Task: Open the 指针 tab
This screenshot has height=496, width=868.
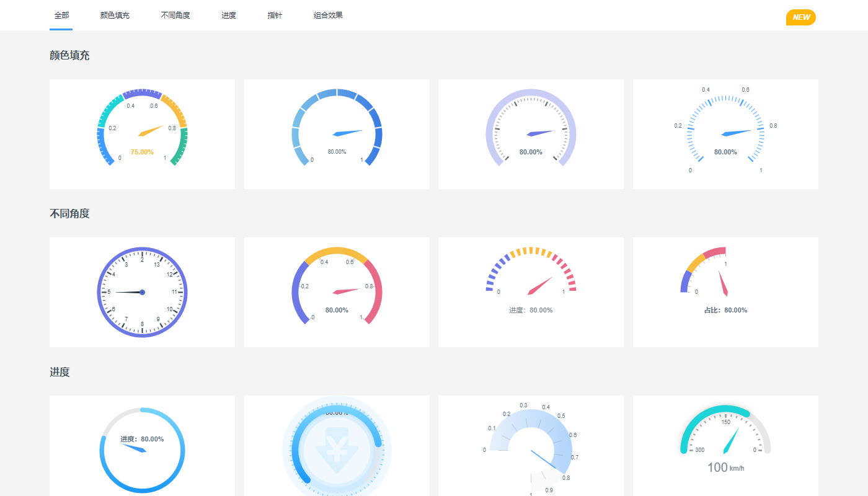Action: (x=275, y=15)
